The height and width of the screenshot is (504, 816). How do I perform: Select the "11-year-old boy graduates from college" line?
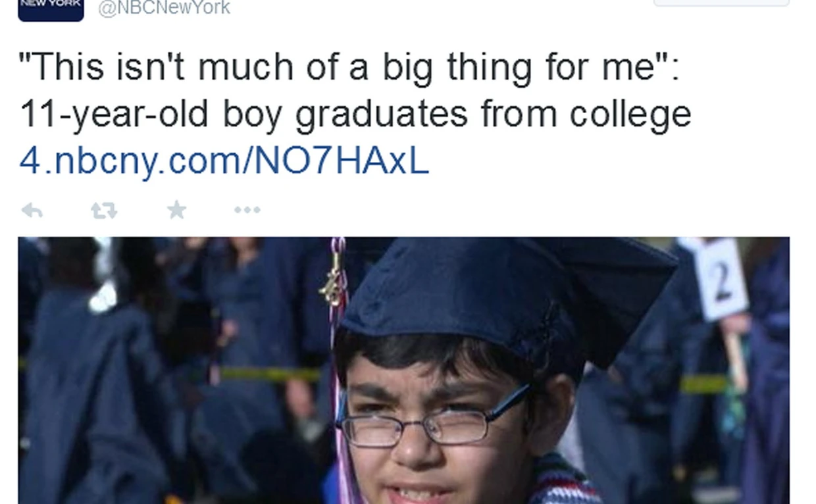[355, 114]
